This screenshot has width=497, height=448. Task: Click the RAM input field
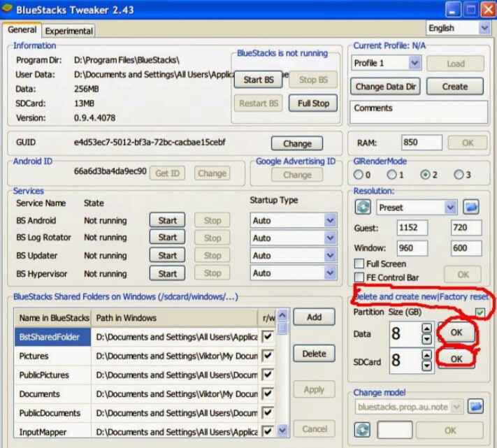pyautogui.click(x=422, y=143)
